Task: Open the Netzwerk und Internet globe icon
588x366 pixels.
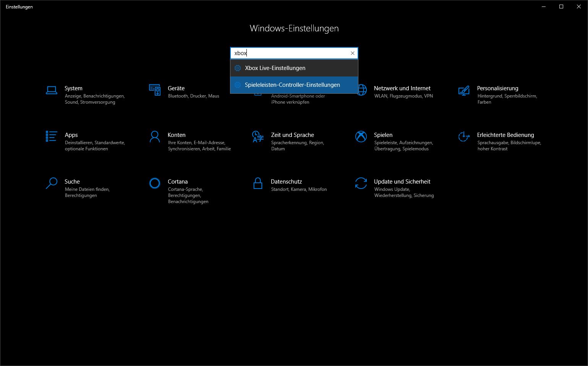Action: click(362, 90)
